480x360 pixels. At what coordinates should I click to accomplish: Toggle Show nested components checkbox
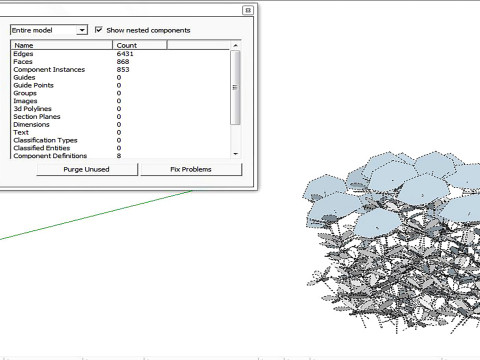point(98,30)
